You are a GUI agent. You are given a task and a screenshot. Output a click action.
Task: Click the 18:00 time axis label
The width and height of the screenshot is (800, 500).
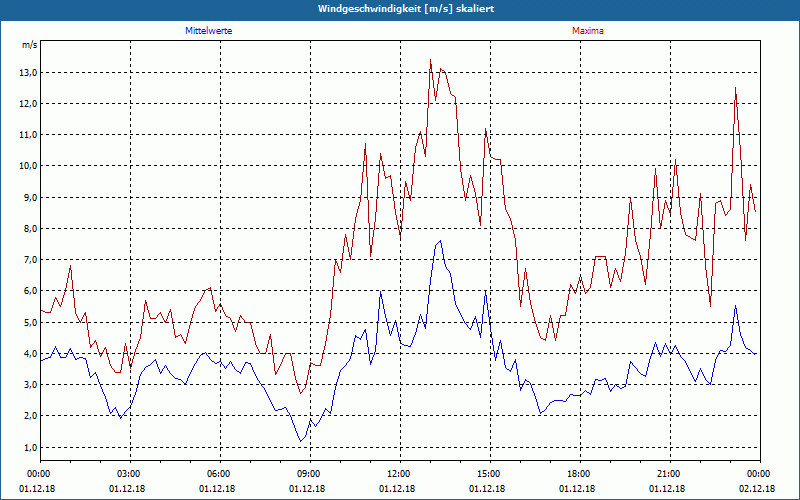pyautogui.click(x=580, y=474)
